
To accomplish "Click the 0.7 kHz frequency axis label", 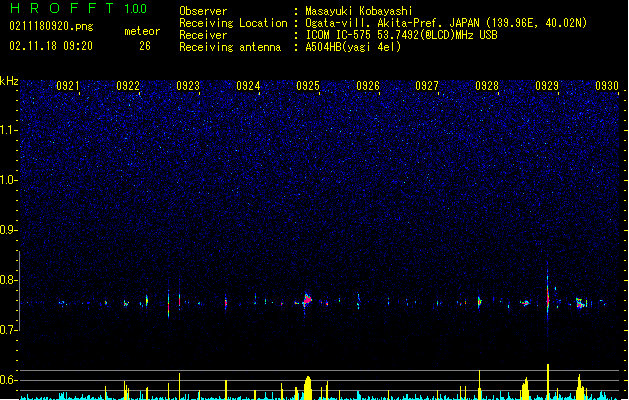I will [9, 330].
